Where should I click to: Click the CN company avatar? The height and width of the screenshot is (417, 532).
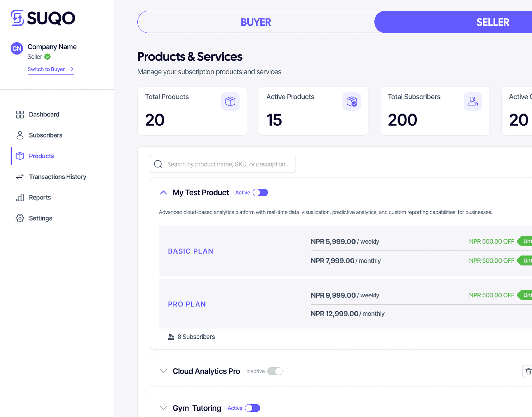pos(17,48)
